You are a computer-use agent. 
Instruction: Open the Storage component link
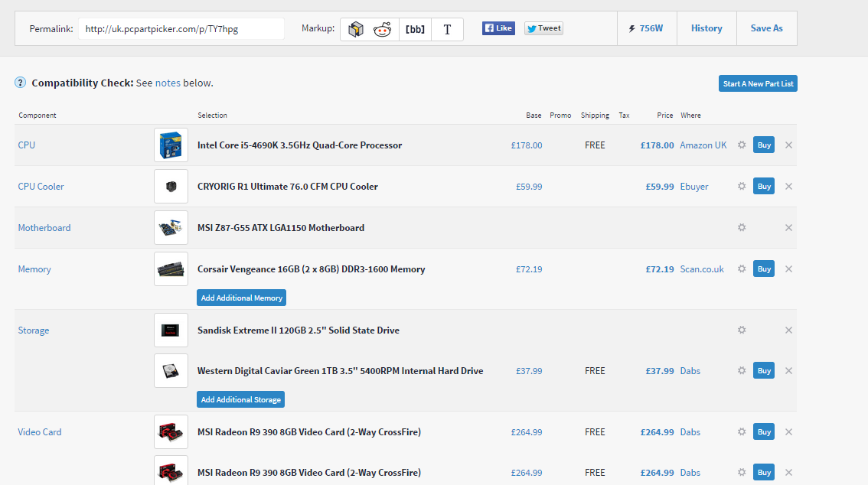pyautogui.click(x=33, y=330)
